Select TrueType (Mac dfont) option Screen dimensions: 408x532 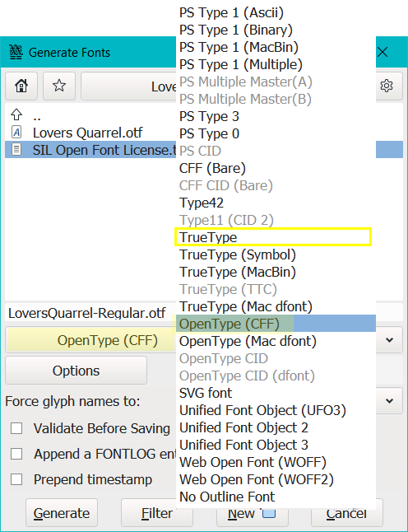(276, 306)
